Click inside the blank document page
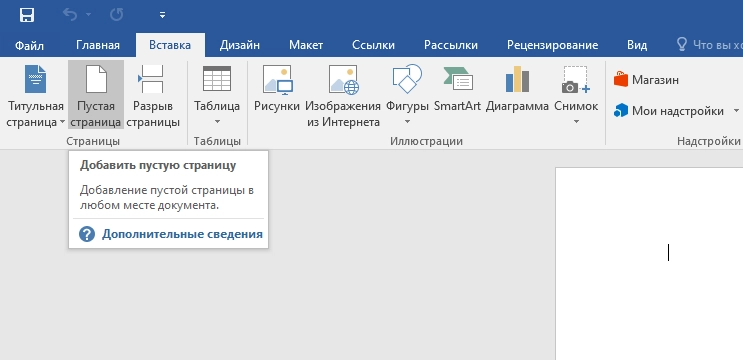The height and width of the screenshot is (360, 743). point(649,263)
